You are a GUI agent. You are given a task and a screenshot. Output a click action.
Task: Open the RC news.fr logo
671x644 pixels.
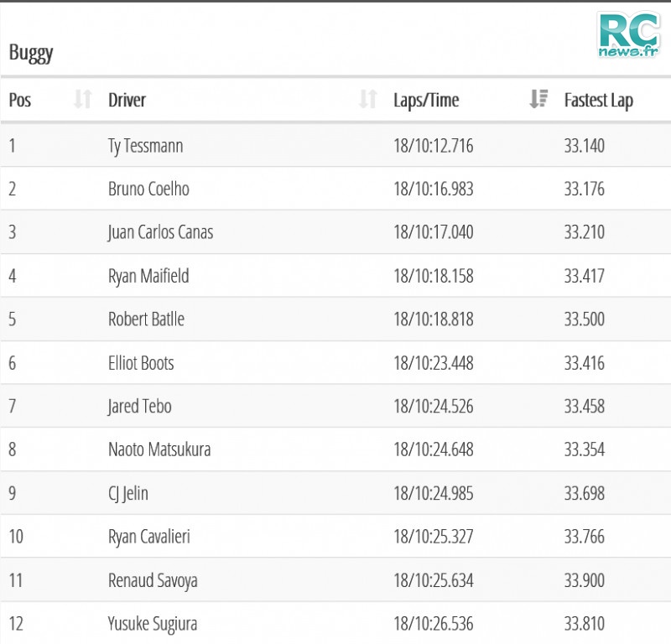(628, 35)
